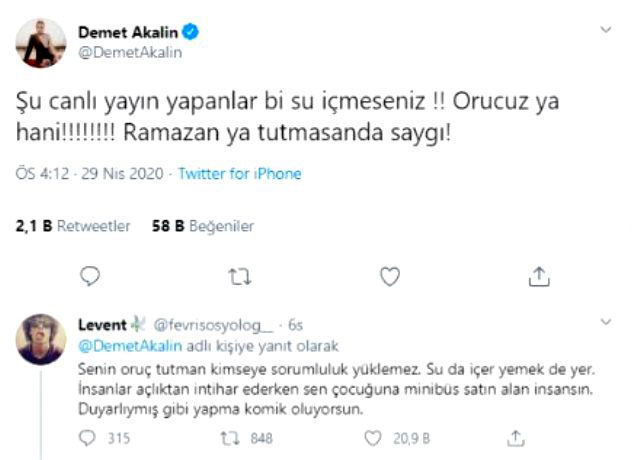
Task: View the 58 B Beğeniler list
Action: 190,227
